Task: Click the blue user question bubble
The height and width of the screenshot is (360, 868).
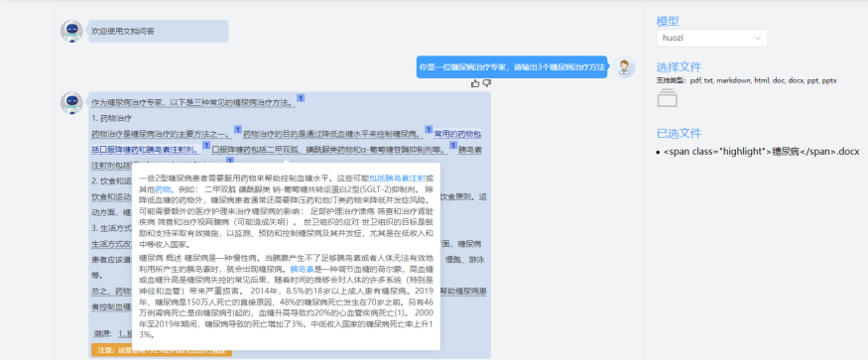Action: tap(512, 67)
